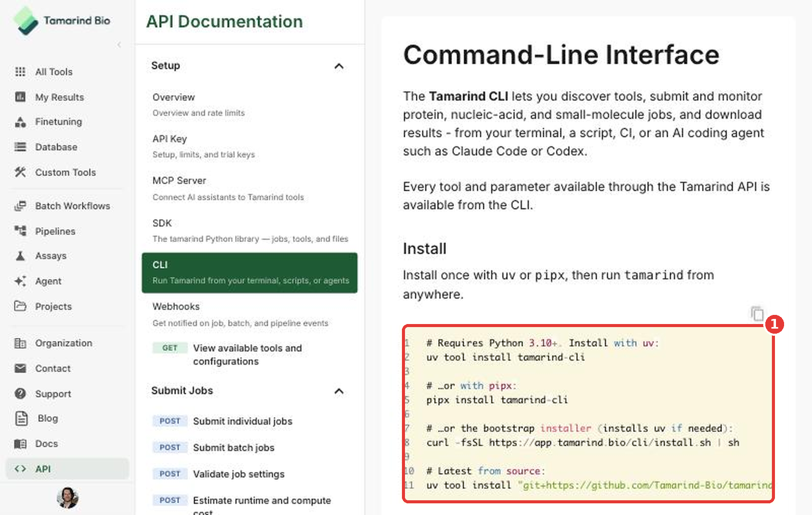Click the My Results icon
812x515 pixels.
point(20,97)
